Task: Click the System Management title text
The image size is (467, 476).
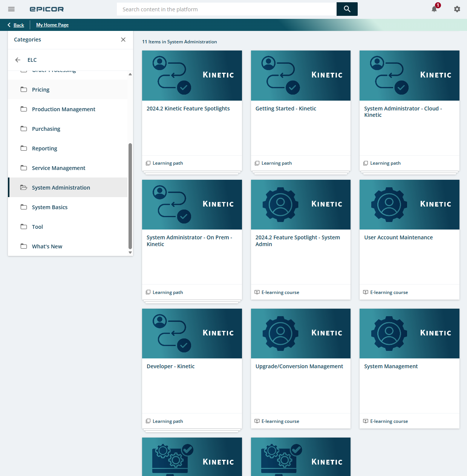Action: point(391,366)
